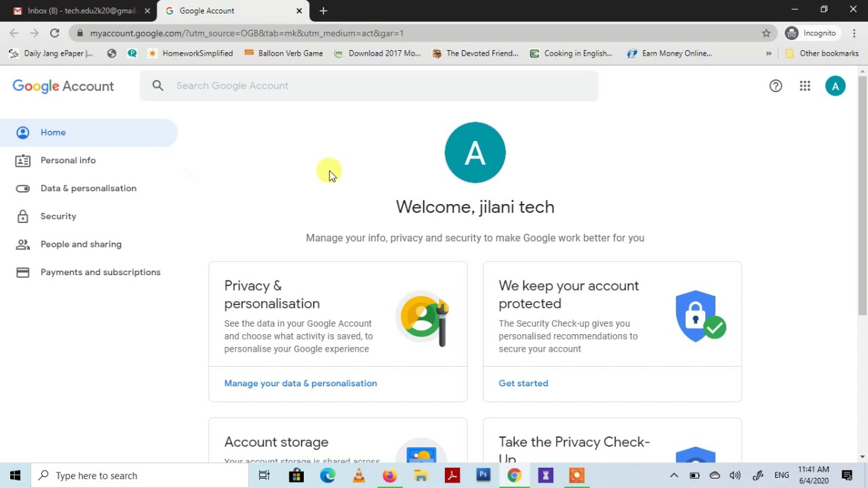The height and width of the screenshot is (488, 868).
Task: Focus the Search Google Account field
Action: tap(370, 85)
